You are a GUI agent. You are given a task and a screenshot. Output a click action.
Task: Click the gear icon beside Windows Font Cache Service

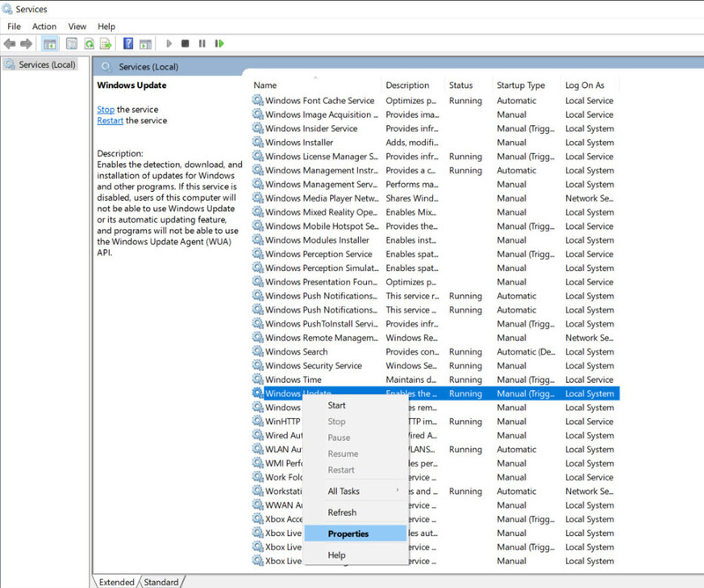coord(257,100)
